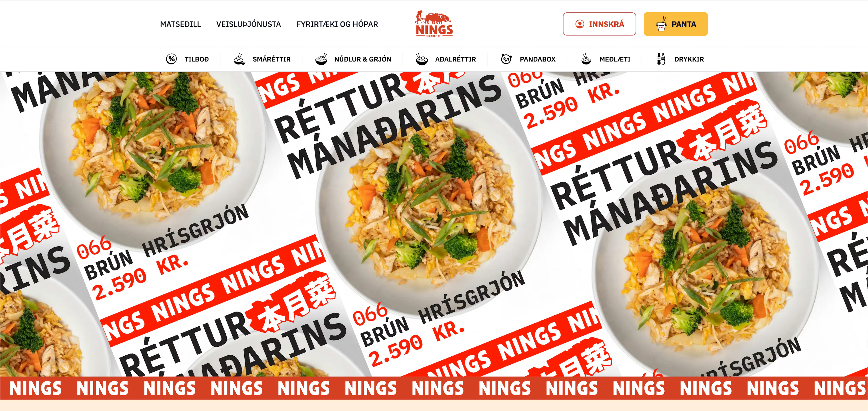Open Pandabox via the panda icon
Viewport: 868px width, 411px height.
pos(506,59)
